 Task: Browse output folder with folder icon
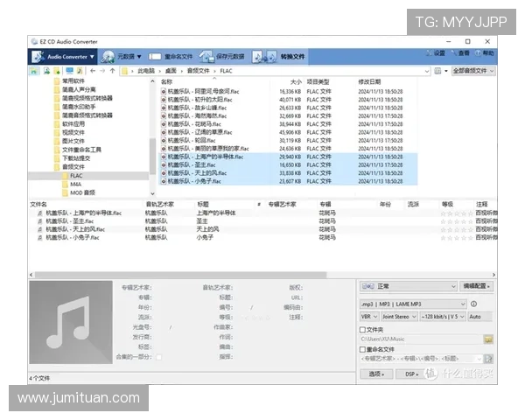[x=488, y=339]
